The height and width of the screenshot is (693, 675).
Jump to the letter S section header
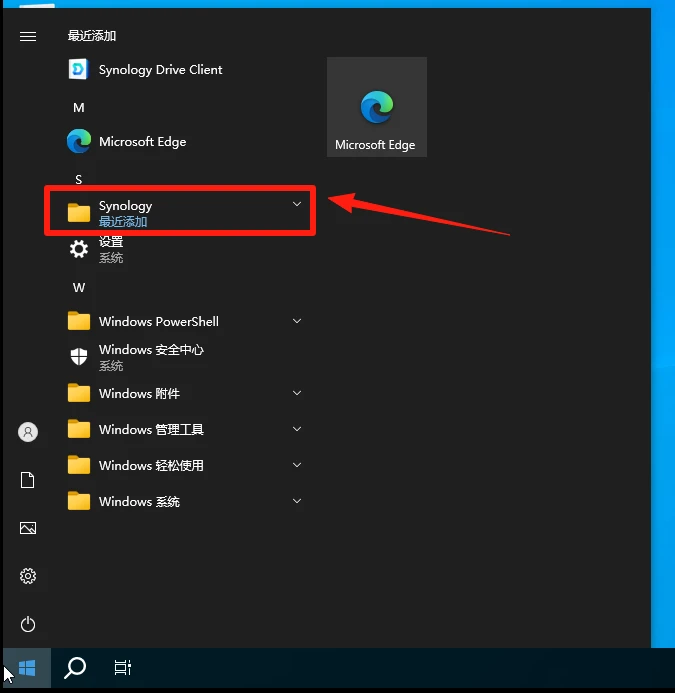click(x=79, y=180)
